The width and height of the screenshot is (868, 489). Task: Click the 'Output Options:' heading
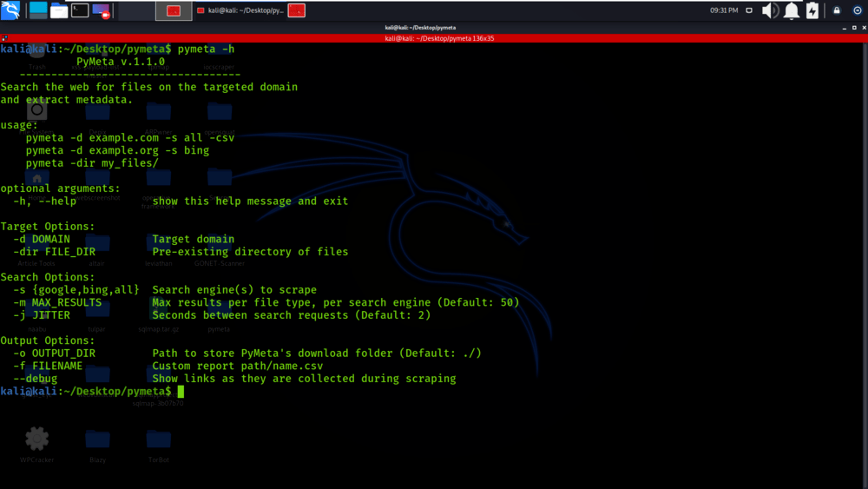point(48,340)
